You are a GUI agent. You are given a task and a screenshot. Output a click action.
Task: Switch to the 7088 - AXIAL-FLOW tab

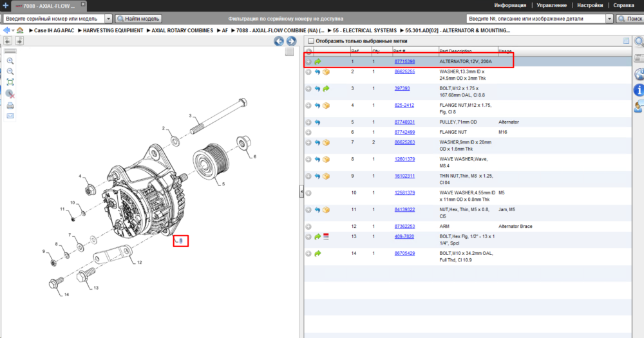[x=49, y=6]
